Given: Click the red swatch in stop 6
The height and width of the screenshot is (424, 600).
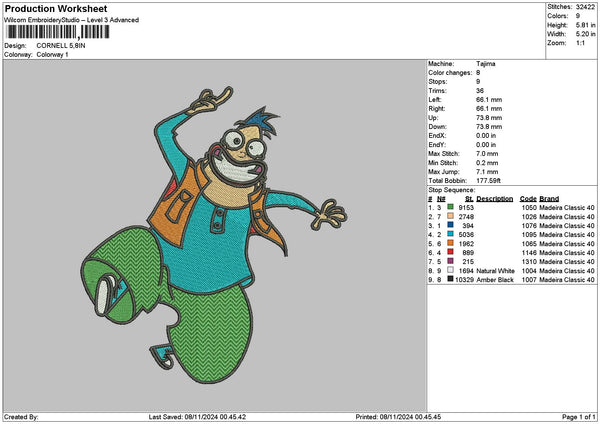Looking at the screenshot, I should coord(450,253).
